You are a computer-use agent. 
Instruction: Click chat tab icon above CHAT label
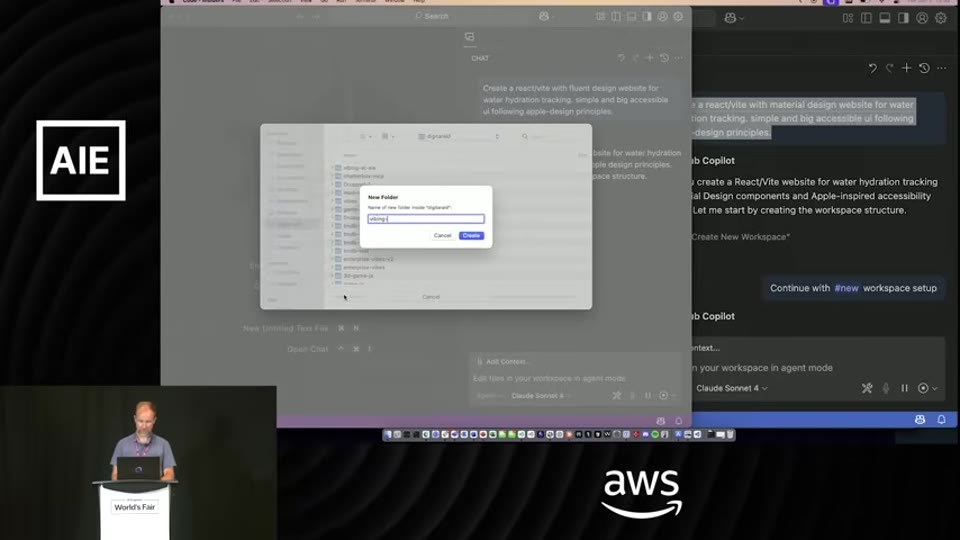[470, 37]
